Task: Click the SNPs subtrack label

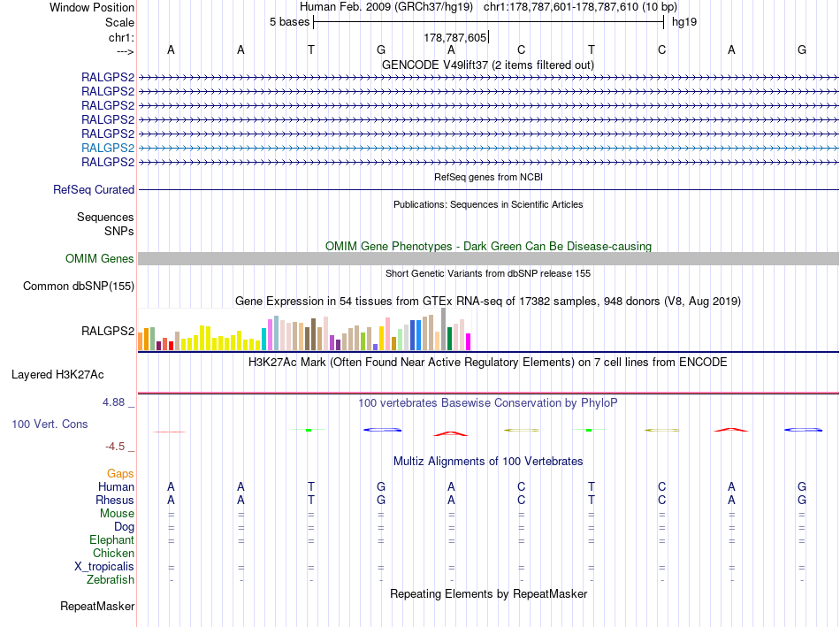Action: (119, 231)
